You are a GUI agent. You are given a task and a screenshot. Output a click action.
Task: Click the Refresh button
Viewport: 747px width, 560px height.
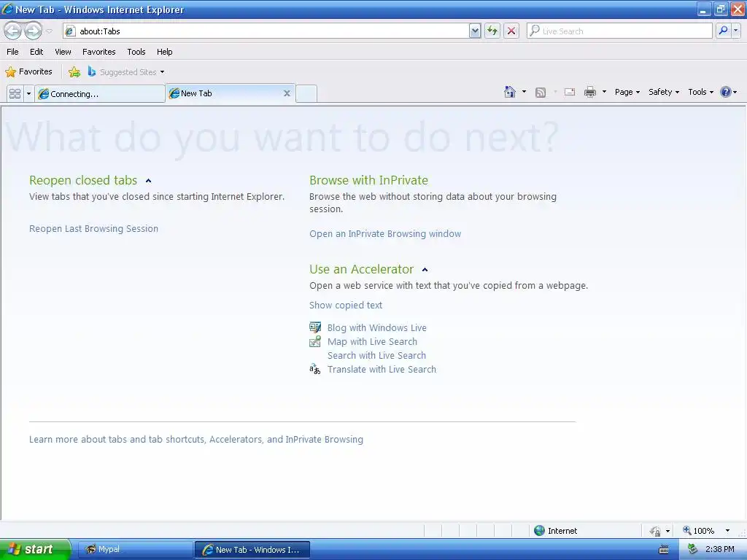click(x=492, y=31)
